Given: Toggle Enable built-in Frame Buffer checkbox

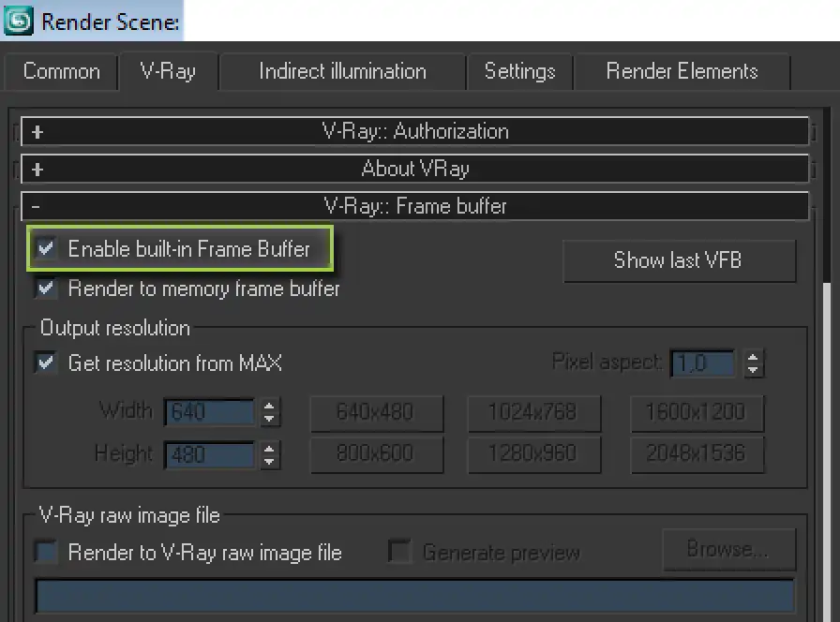Looking at the screenshot, I should (x=46, y=248).
